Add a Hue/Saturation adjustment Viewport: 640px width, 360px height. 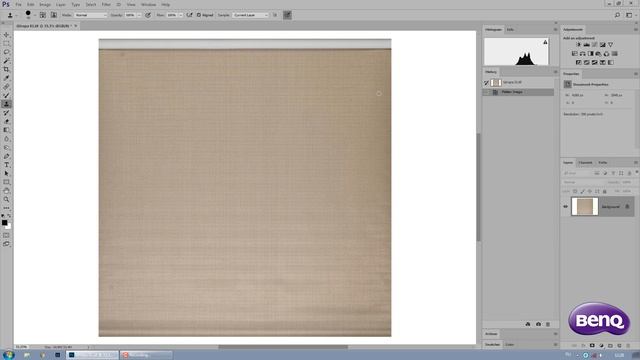[574, 53]
